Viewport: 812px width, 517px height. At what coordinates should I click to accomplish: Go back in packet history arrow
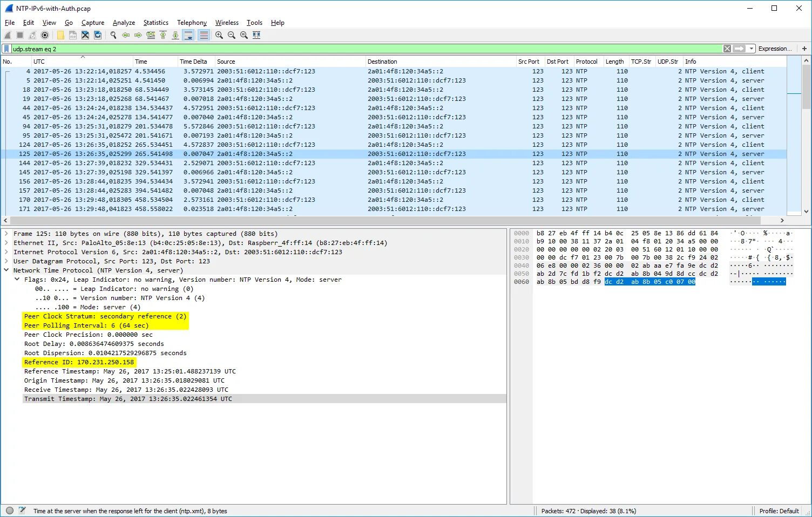pos(126,35)
